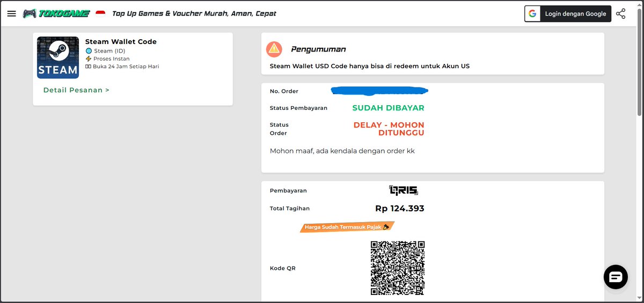This screenshot has width=644, height=303.
Task: Open the hamburger menu
Action: pyautogui.click(x=12, y=13)
